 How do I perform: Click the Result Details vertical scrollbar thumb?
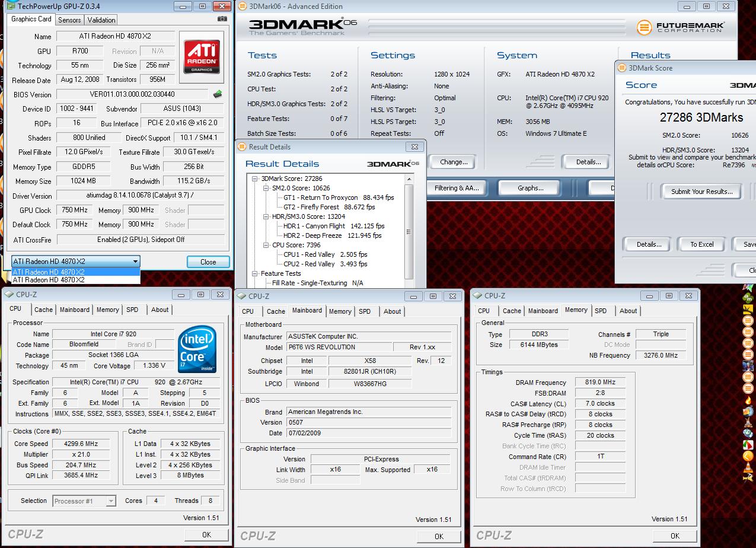(409, 231)
